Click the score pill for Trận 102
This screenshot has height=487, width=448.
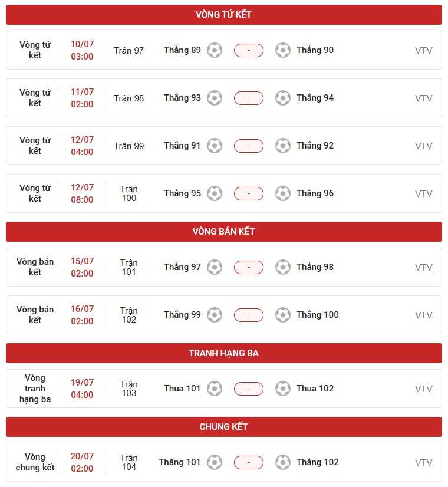pyautogui.click(x=249, y=315)
